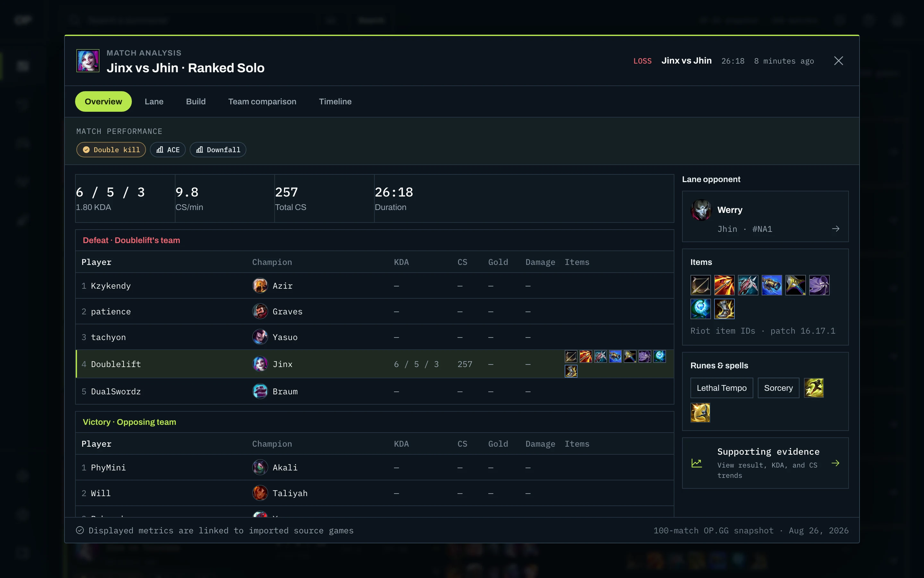Click the Taliyah champion icon
The height and width of the screenshot is (578, 924).
tap(260, 493)
